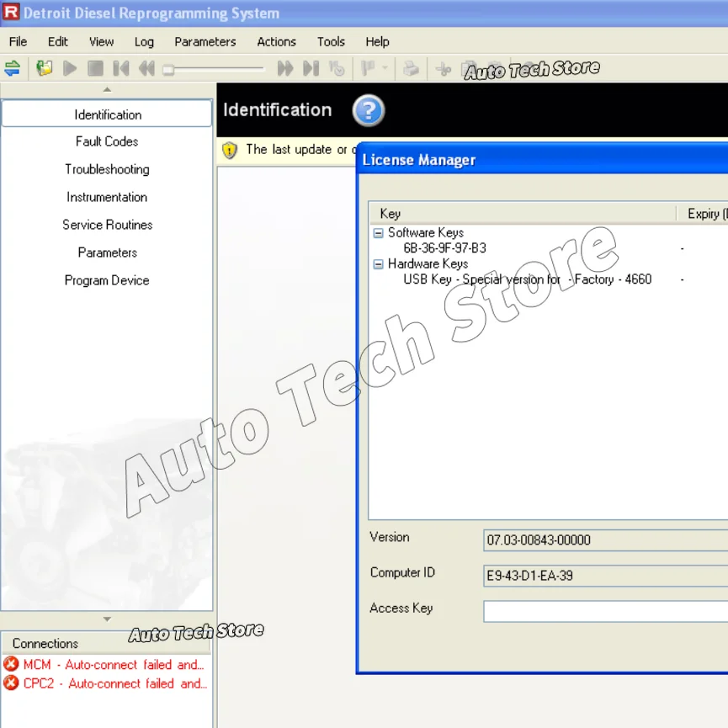Open the Edit menu
Viewport: 728px width, 728px height.
tap(58, 42)
